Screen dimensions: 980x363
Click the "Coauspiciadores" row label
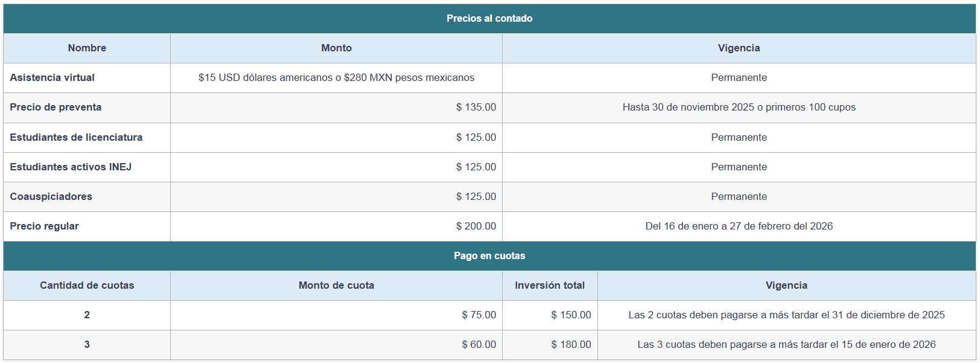tap(51, 197)
